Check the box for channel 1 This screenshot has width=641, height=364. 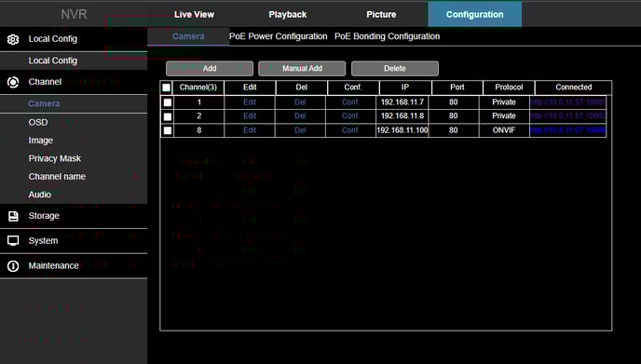pos(168,102)
